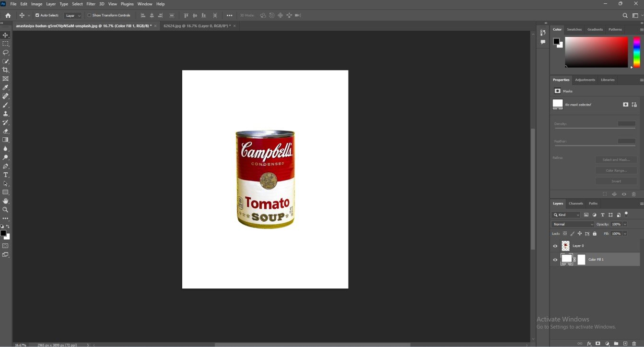
Task: Select the Path Selection tool
Action: (x=6, y=184)
